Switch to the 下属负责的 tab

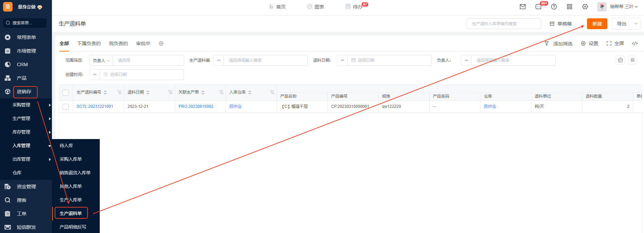pyautogui.click(x=89, y=43)
